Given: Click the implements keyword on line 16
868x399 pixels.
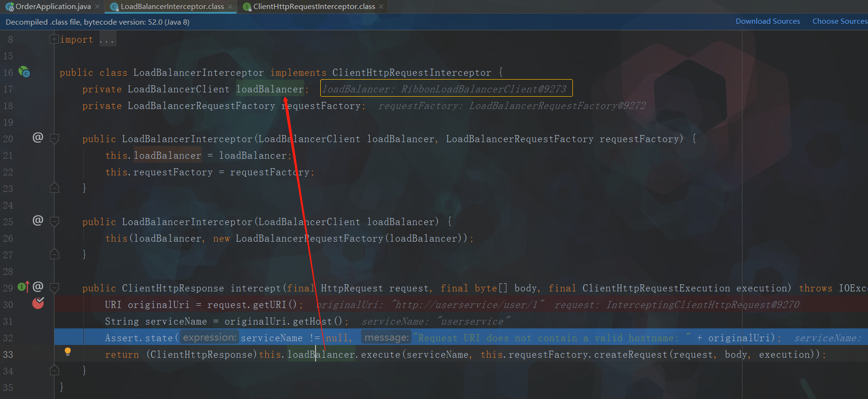Looking at the screenshot, I should click(298, 73).
